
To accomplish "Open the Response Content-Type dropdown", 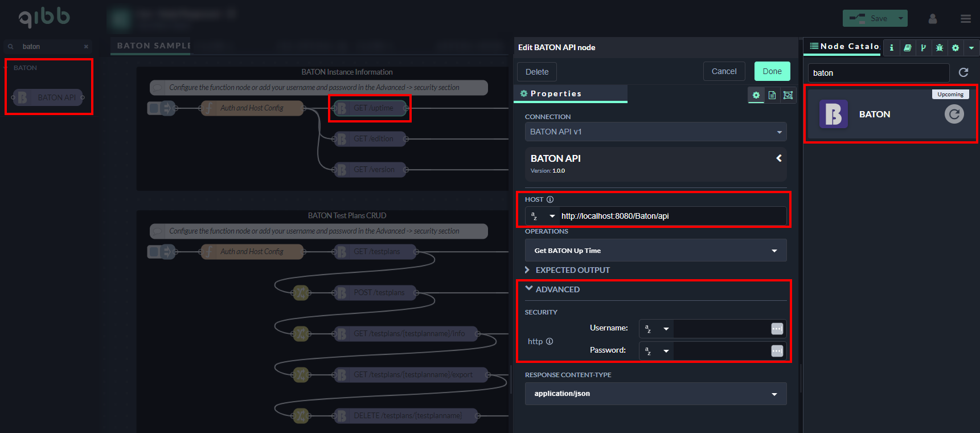I will click(655, 394).
